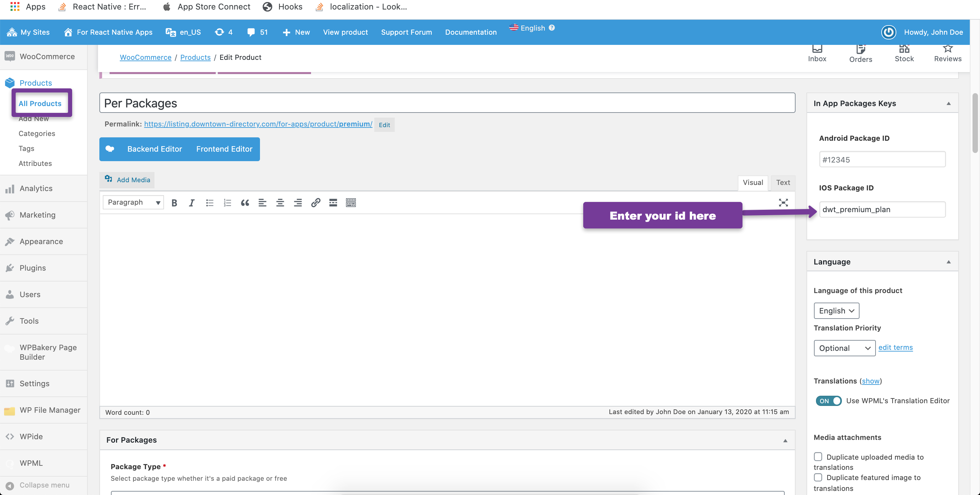Viewport: 980px width, 495px height.
Task: Open App Store Connect bookmark
Action: point(206,6)
